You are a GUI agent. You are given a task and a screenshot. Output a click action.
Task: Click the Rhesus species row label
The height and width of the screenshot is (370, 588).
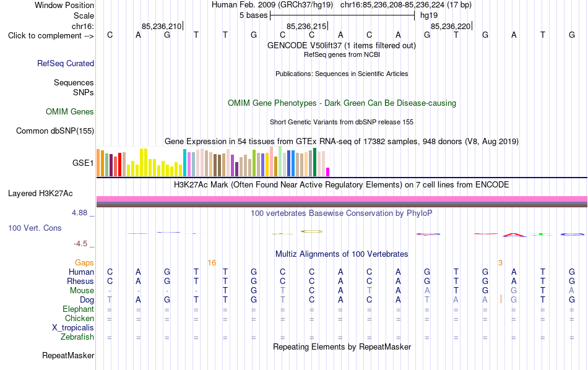coord(80,281)
